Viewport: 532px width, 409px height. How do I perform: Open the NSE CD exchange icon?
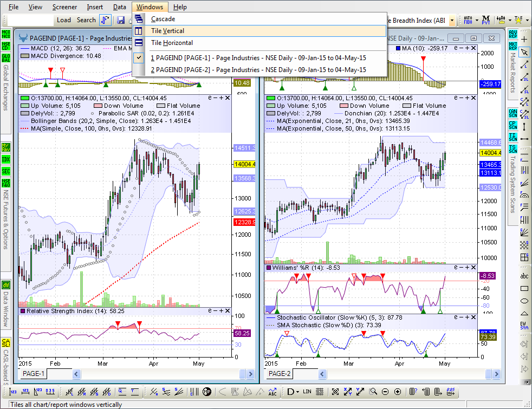click(x=6, y=46)
